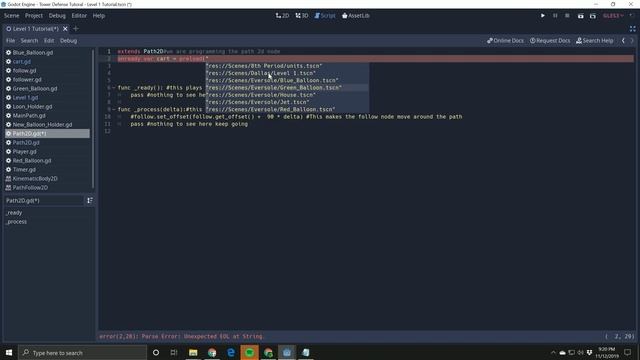Open PathFollow2D class doc
The image size is (640, 360).
pos(47,187)
